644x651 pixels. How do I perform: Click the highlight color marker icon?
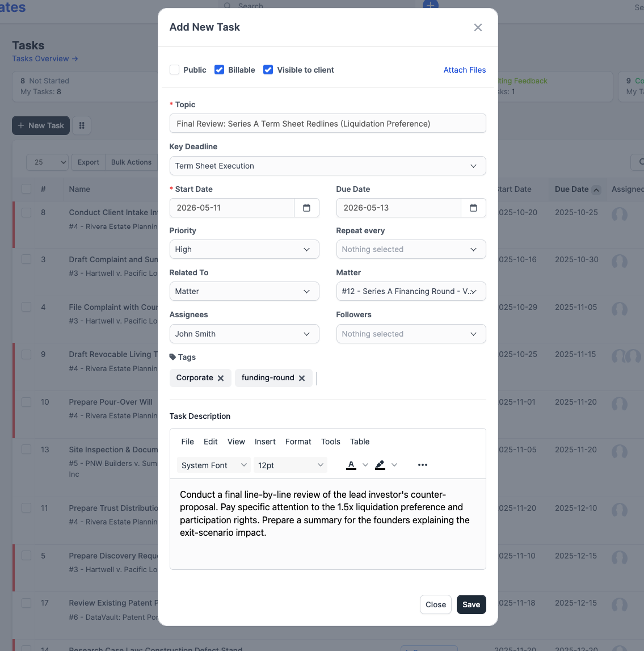[380, 465]
